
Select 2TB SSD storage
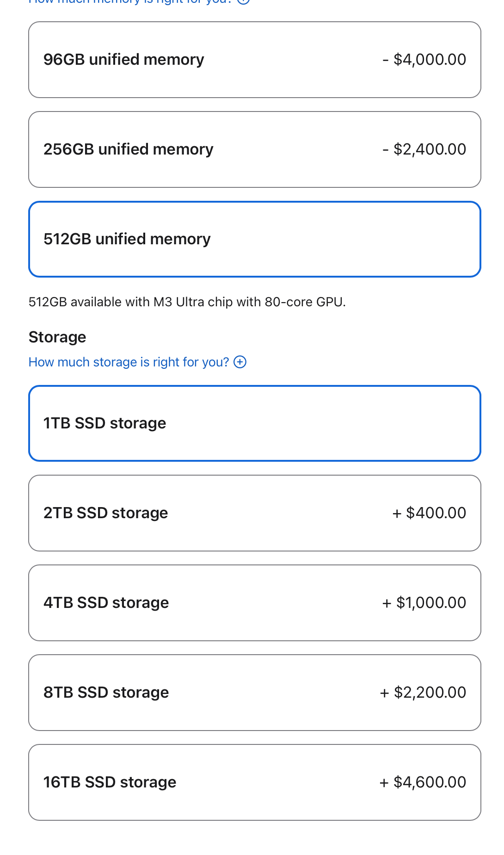tap(254, 513)
